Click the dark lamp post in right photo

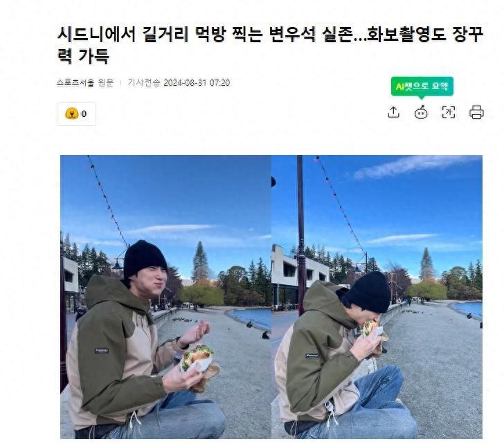[300, 235]
